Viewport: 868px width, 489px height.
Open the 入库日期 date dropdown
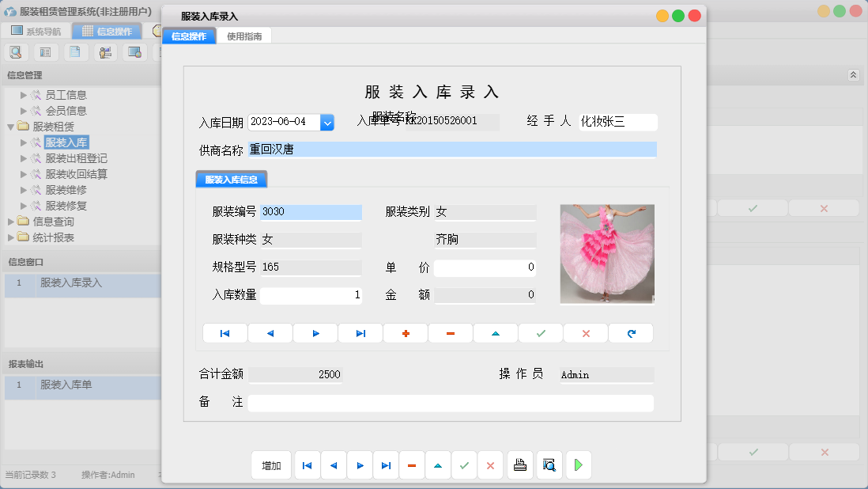tap(327, 122)
